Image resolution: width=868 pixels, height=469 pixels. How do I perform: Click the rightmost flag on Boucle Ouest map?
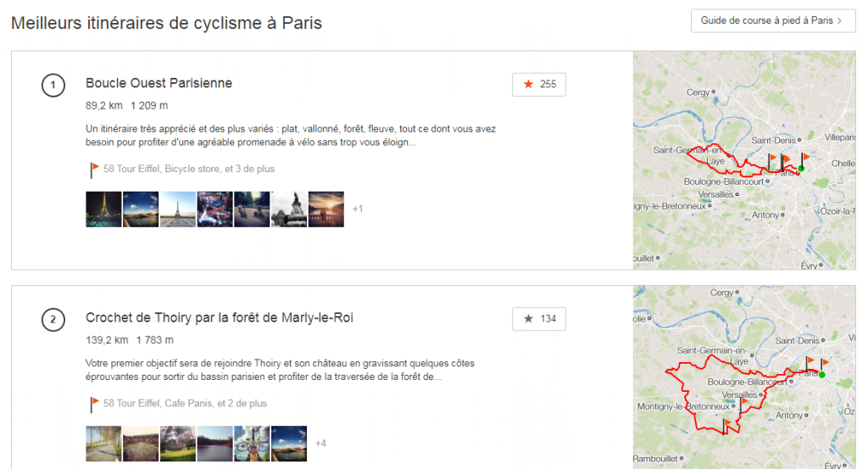804,161
